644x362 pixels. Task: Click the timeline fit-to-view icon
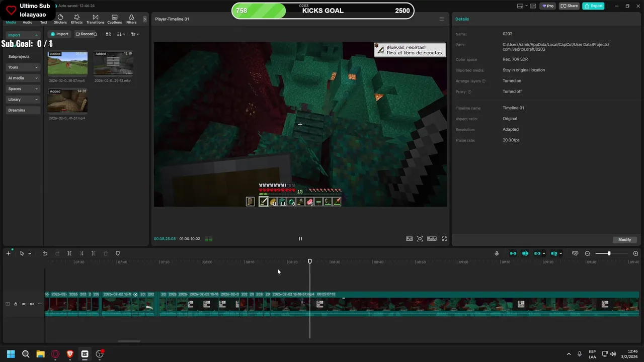click(575, 253)
